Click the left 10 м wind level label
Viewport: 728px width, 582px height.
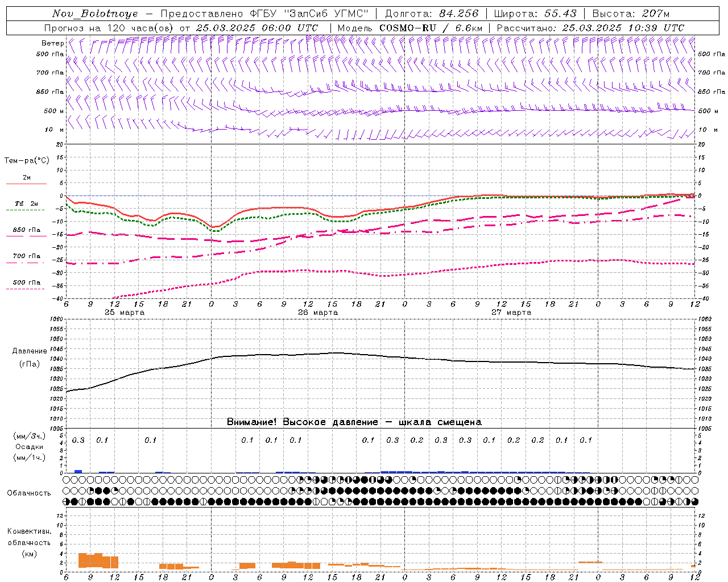point(54,130)
